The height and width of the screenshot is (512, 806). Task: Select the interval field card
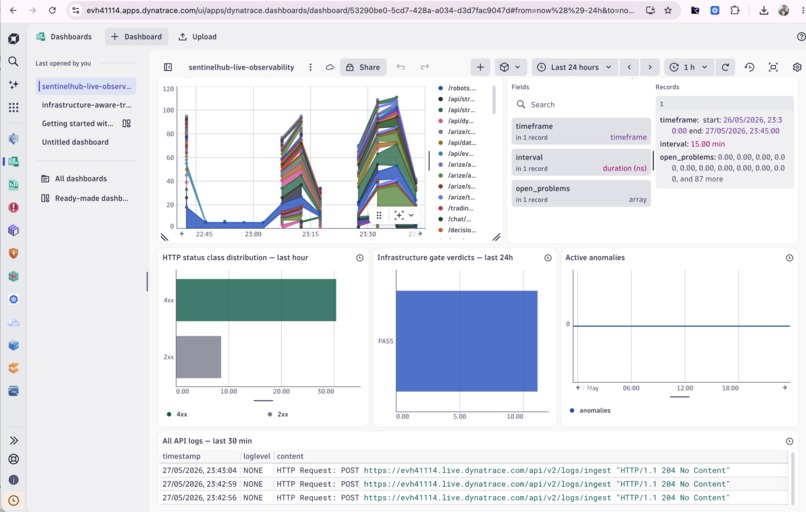tap(581, 162)
